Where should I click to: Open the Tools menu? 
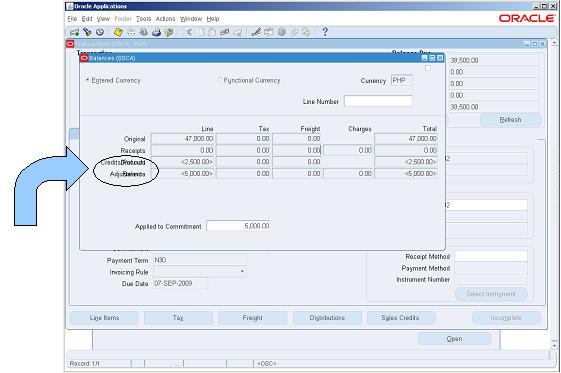pos(143,19)
